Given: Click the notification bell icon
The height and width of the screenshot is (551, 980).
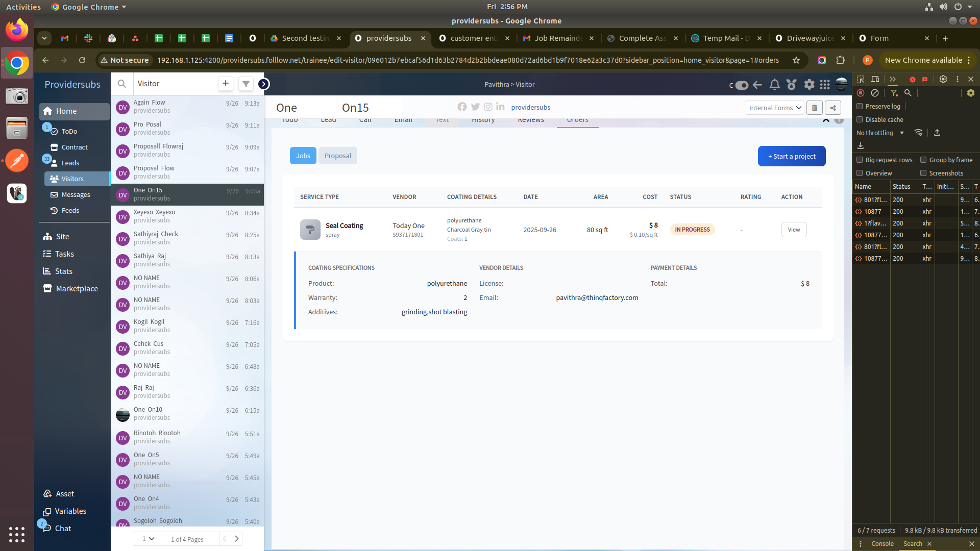Looking at the screenshot, I should click(774, 85).
